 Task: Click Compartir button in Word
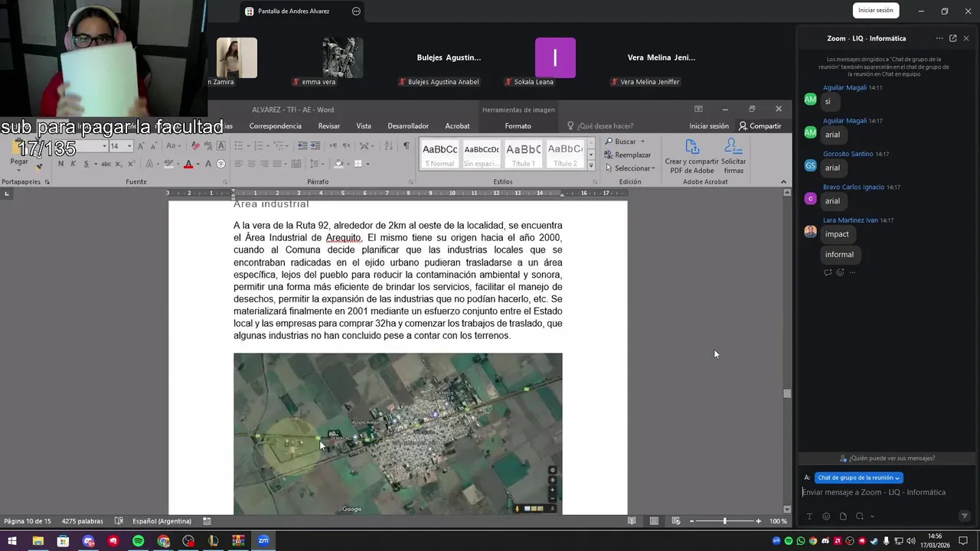(759, 126)
